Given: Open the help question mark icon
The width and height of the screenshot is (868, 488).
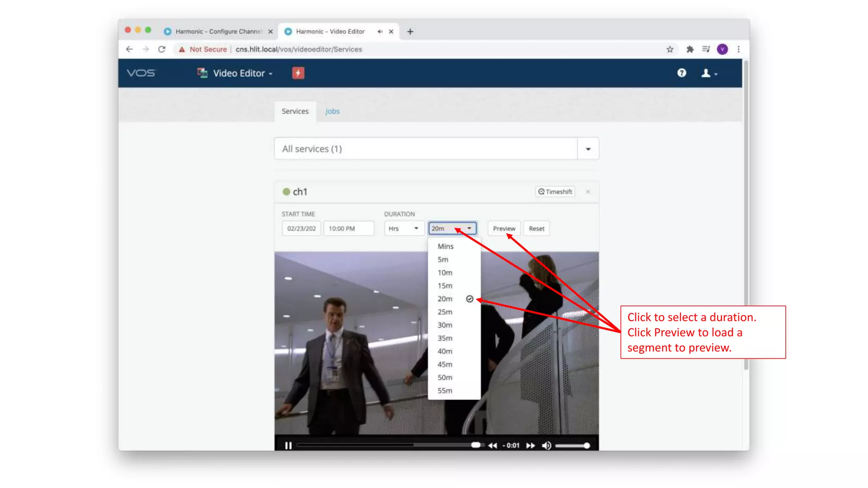Looking at the screenshot, I should pyautogui.click(x=682, y=73).
